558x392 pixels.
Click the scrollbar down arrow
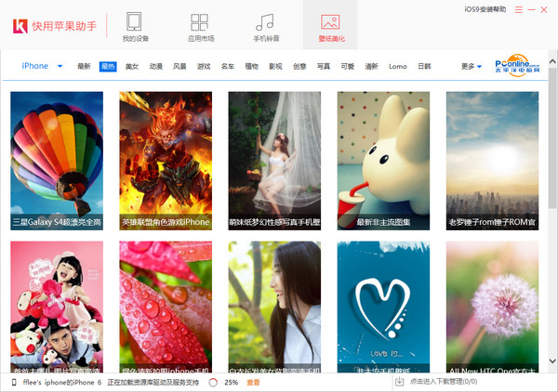pos(552,361)
